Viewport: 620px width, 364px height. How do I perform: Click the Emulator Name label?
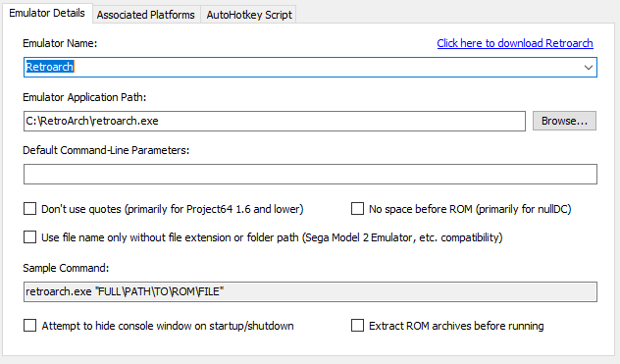pyautogui.click(x=60, y=43)
